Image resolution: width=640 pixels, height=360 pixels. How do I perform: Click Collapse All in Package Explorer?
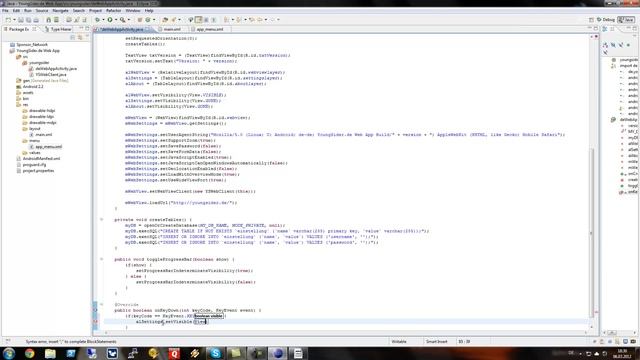[73, 38]
